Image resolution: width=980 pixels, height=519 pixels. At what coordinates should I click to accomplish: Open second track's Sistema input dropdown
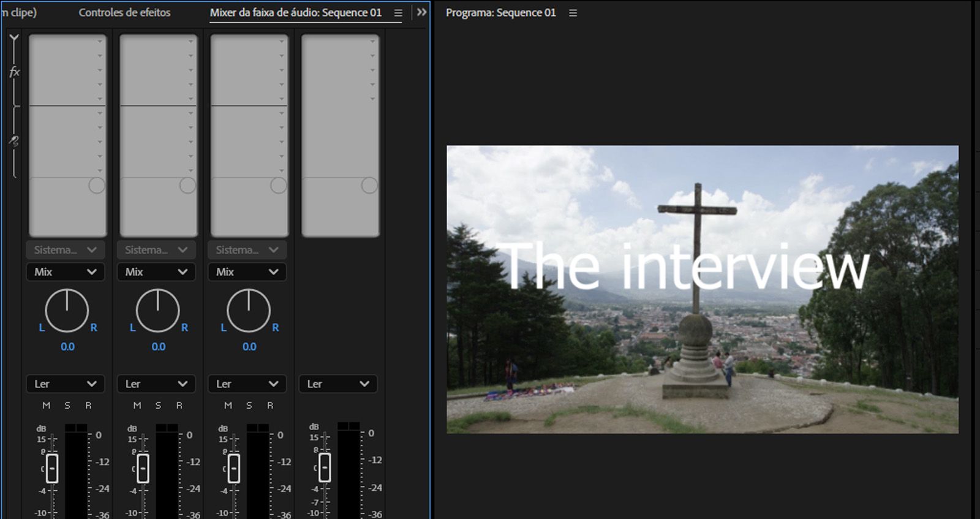(156, 250)
